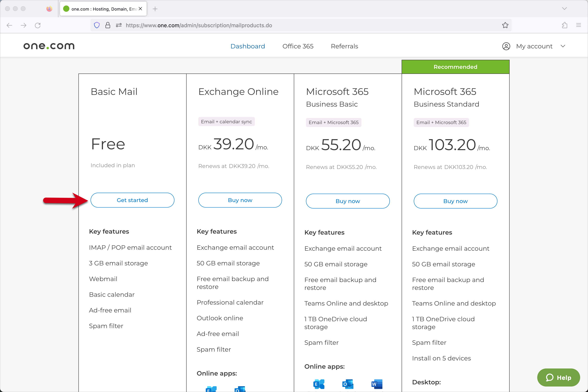Click the Exchange Online plan title

238,92
